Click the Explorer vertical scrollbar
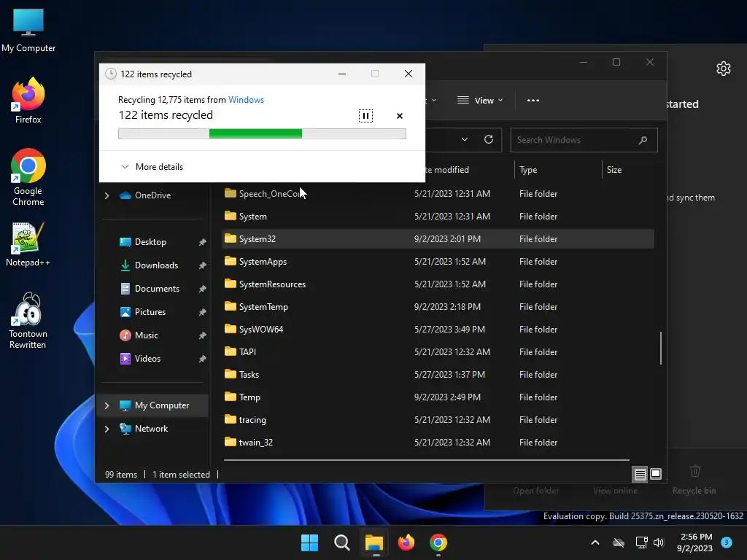The image size is (747, 560). 661,348
